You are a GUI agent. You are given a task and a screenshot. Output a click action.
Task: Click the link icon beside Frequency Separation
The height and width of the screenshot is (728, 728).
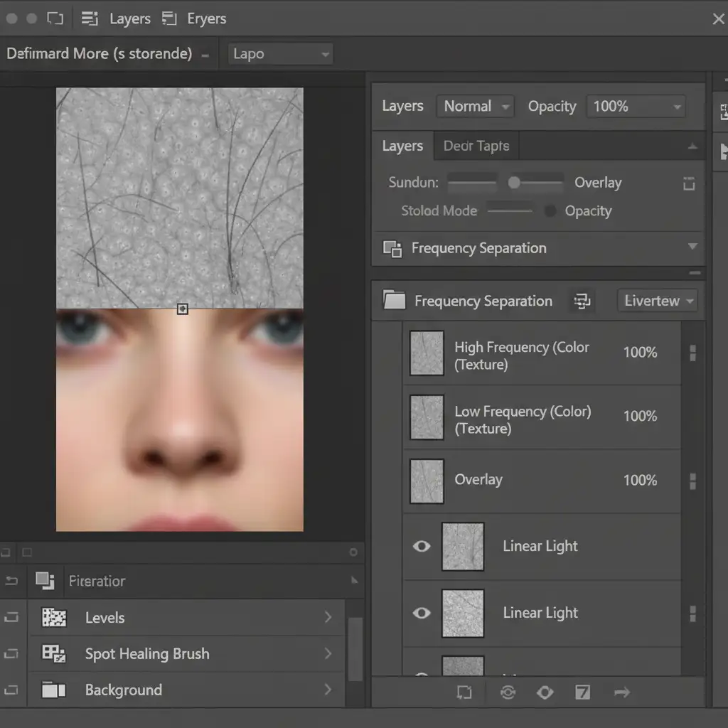coord(582,301)
